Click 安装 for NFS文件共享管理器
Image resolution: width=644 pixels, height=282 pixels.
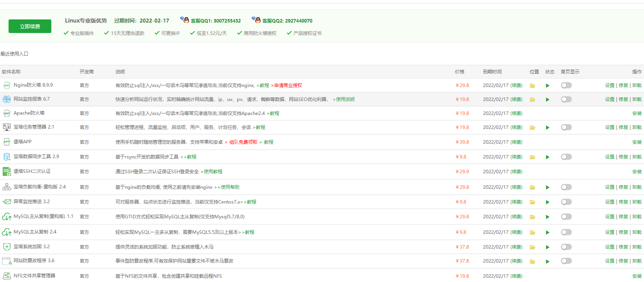(x=637, y=276)
